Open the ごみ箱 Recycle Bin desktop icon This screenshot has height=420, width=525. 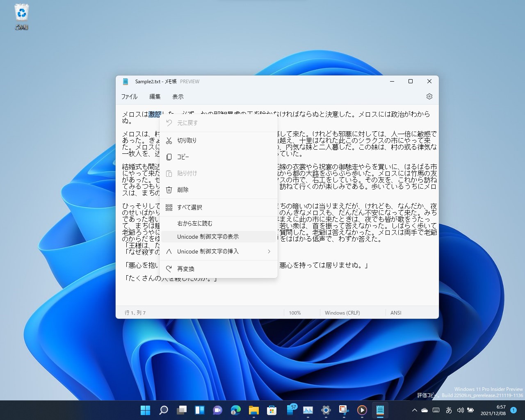point(21,17)
